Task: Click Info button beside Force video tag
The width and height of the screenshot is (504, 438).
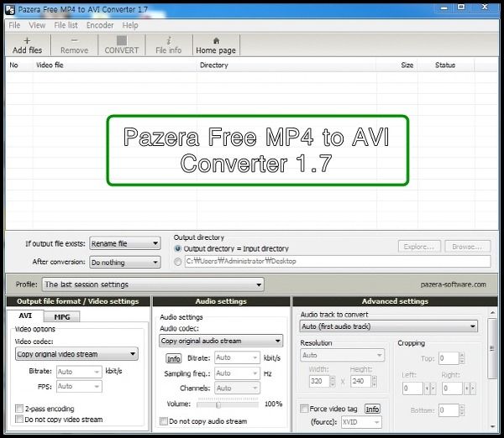Action: 372,409
